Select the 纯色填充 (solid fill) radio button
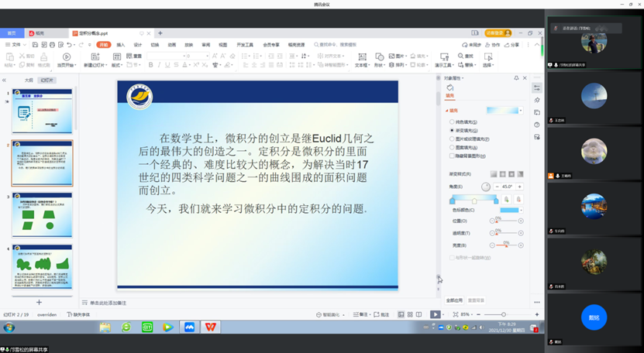Viewport: 644px width, 353px height. pyautogui.click(x=452, y=122)
